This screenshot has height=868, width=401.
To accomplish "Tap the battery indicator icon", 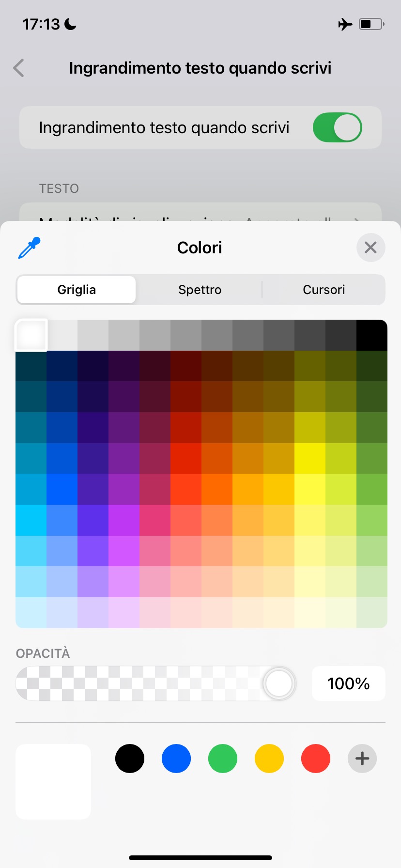I will coord(371,24).
